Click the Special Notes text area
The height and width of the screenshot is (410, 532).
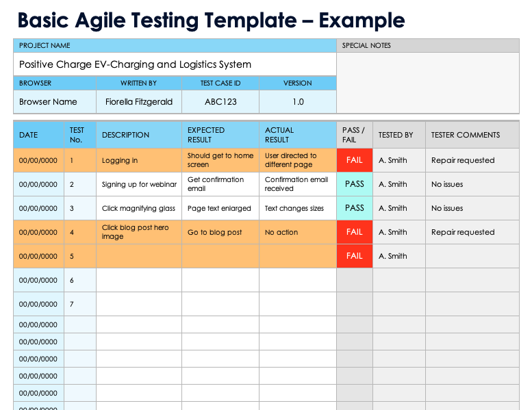[x=431, y=83]
